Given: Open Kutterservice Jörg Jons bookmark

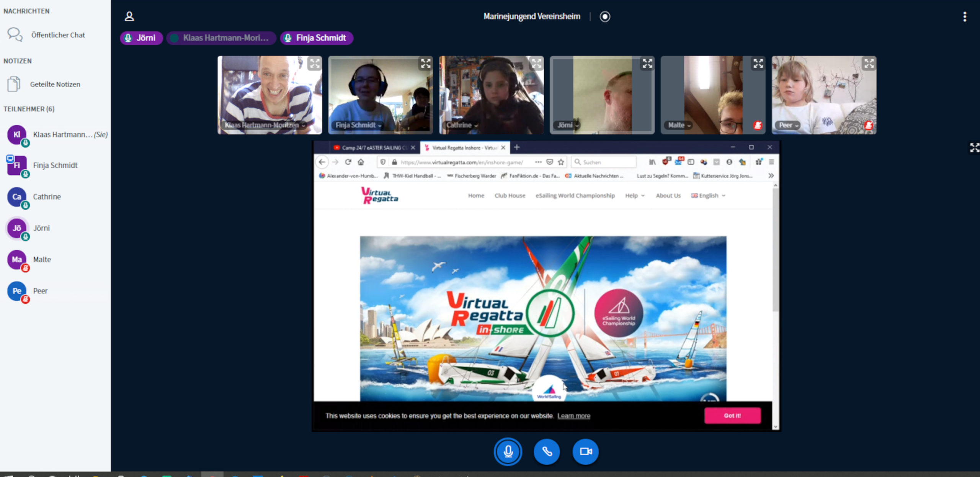Looking at the screenshot, I should click(723, 176).
